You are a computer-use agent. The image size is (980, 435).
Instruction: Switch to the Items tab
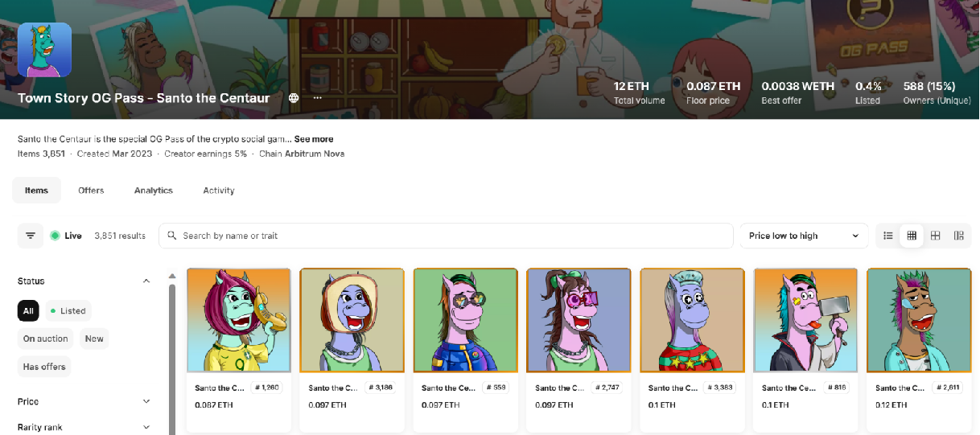36,191
